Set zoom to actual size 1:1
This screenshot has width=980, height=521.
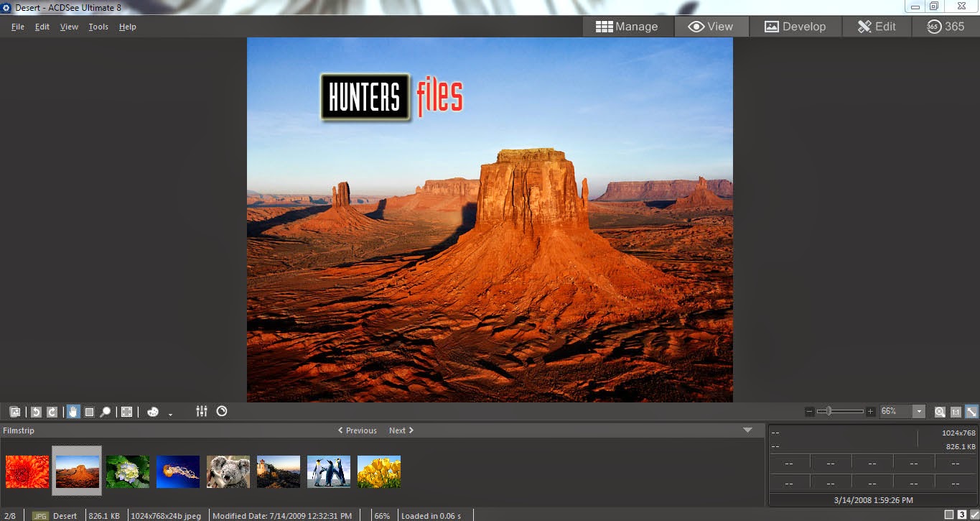[x=956, y=412]
